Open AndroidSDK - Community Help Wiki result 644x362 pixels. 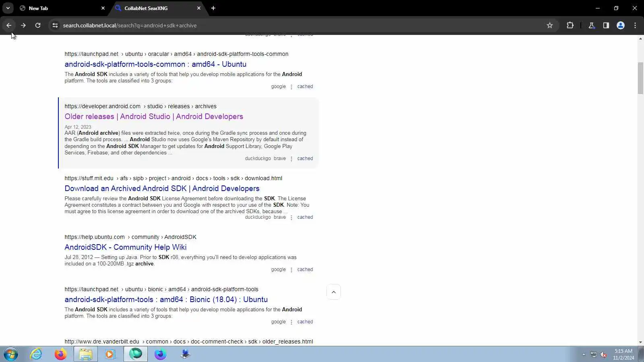(126, 247)
